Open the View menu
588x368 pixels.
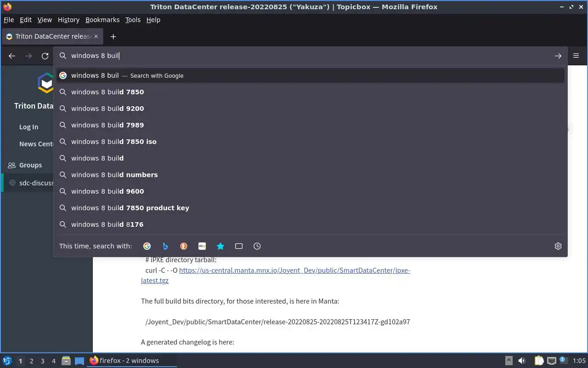(x=45, y=20)
